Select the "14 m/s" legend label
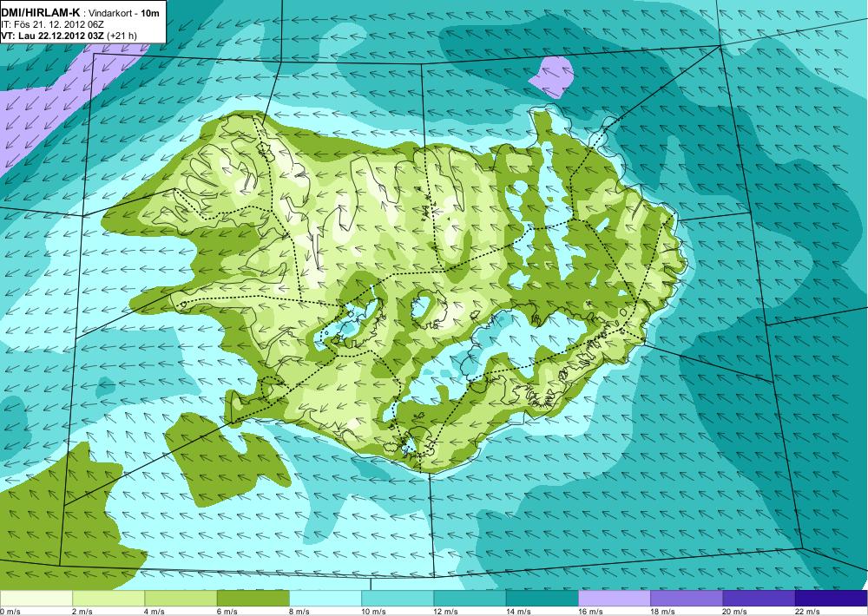The image size is (868, 616). coord(518,612)
